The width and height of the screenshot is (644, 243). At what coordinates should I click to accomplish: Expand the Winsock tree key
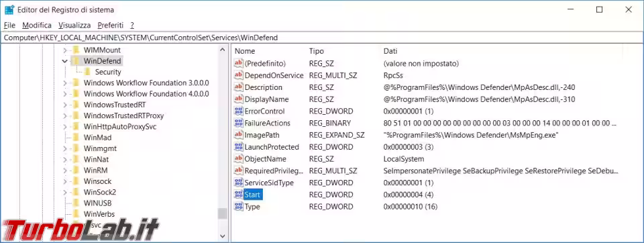[64, 181]
